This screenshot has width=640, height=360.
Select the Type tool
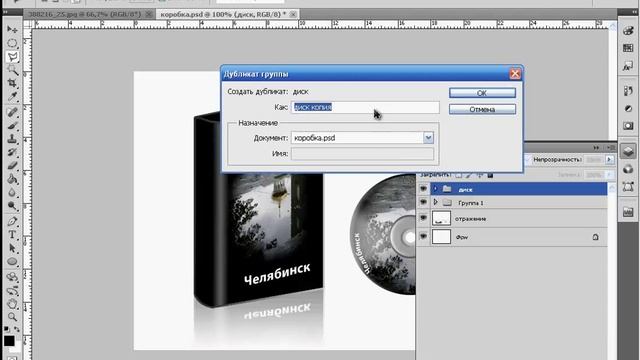click(12, 235)
